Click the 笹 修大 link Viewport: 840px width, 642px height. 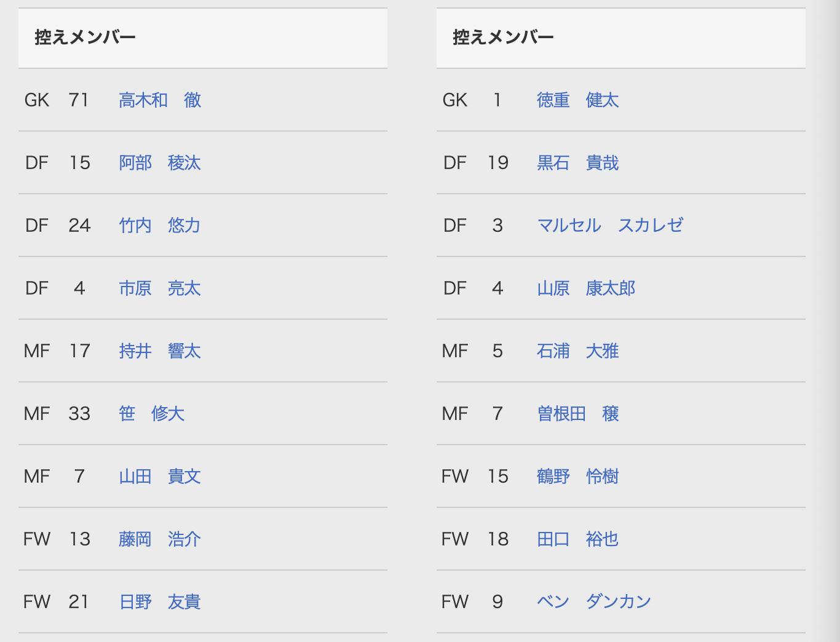[152, 414]
